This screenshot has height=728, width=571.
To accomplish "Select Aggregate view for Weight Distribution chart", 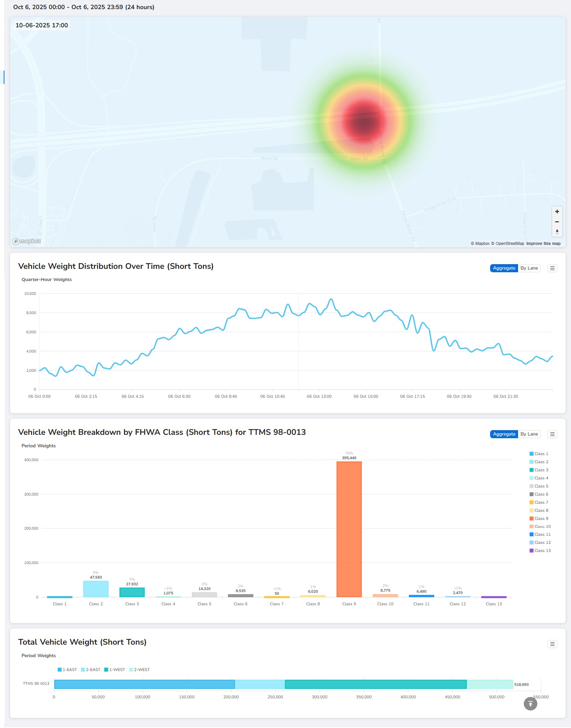I will pos(504,268).
